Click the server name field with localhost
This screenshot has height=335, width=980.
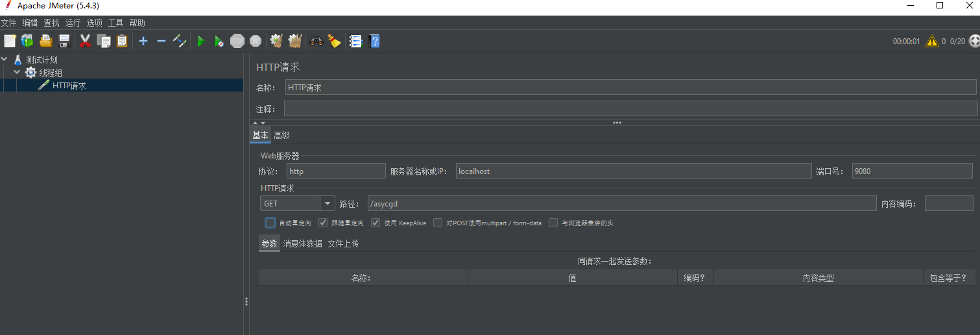tap(633, 171)
